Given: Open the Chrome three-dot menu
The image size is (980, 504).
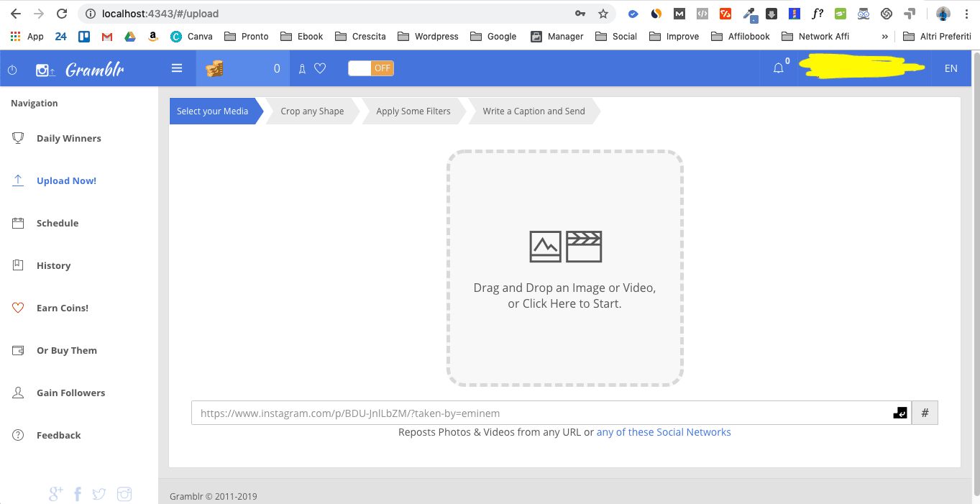Looking at the screenshot, I should (x=967, y=14).
